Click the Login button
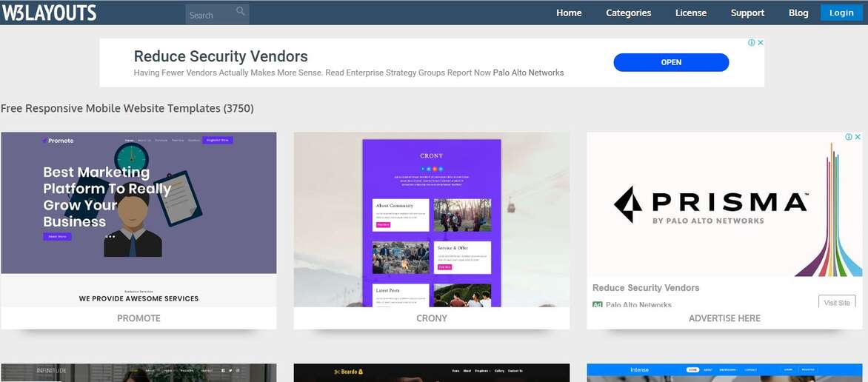This screenshot has width=868, height=382. (x=841, y=13)
